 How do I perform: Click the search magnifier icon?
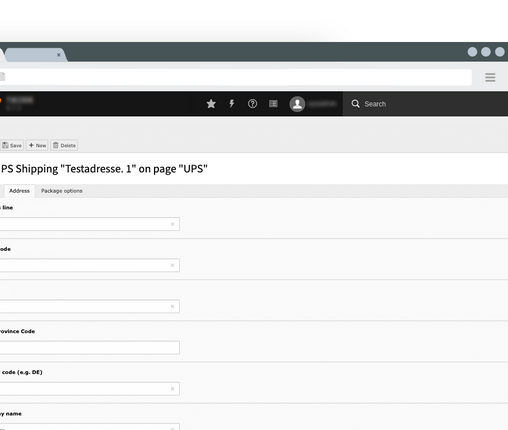coord(355,104)
